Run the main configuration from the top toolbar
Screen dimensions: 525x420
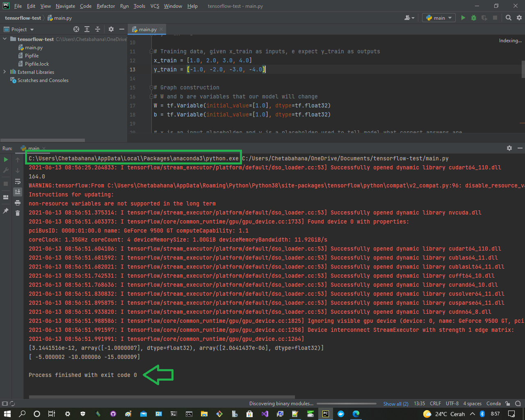point(463,18)
